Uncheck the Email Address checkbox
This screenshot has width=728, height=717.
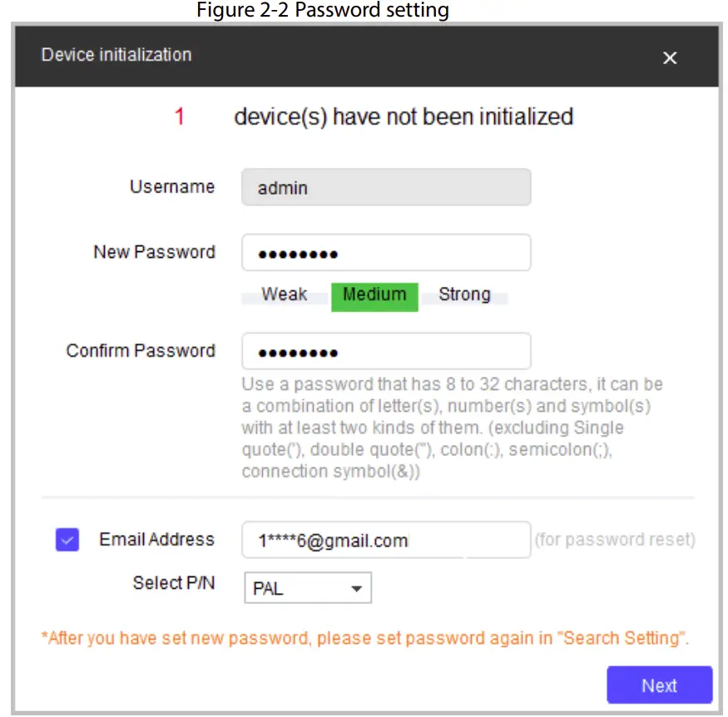click(x=67, y=540)
